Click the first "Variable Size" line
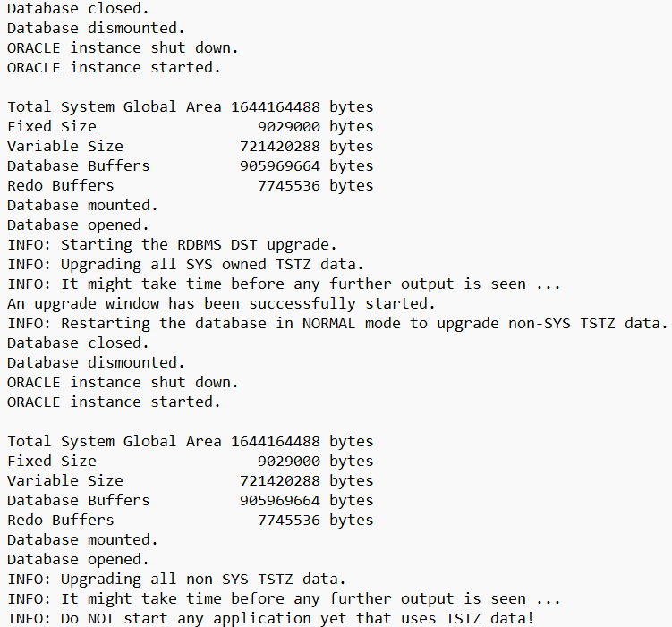 pos(190,146)
